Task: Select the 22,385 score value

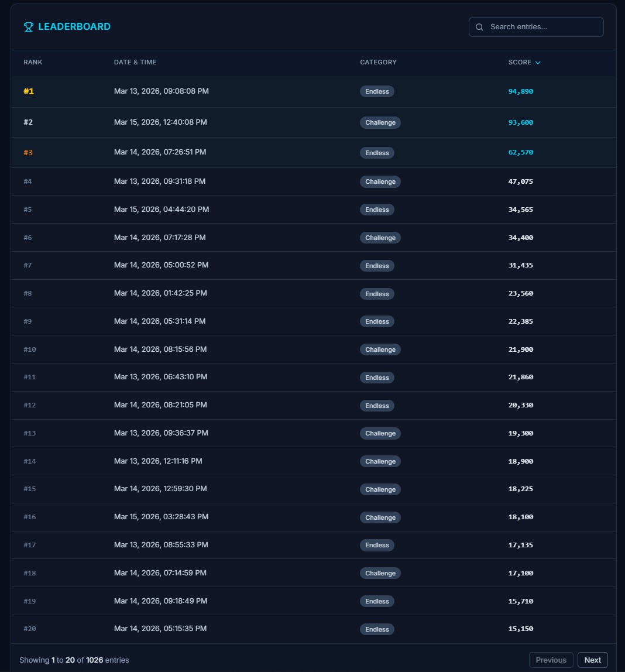Action: 520,321
